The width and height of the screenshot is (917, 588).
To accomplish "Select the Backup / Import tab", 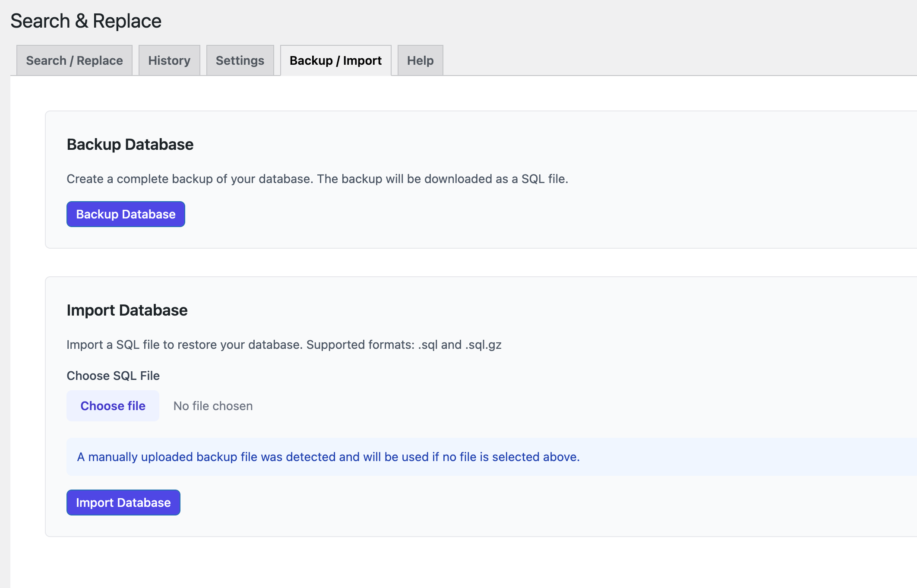I will (x=335, y=60).
